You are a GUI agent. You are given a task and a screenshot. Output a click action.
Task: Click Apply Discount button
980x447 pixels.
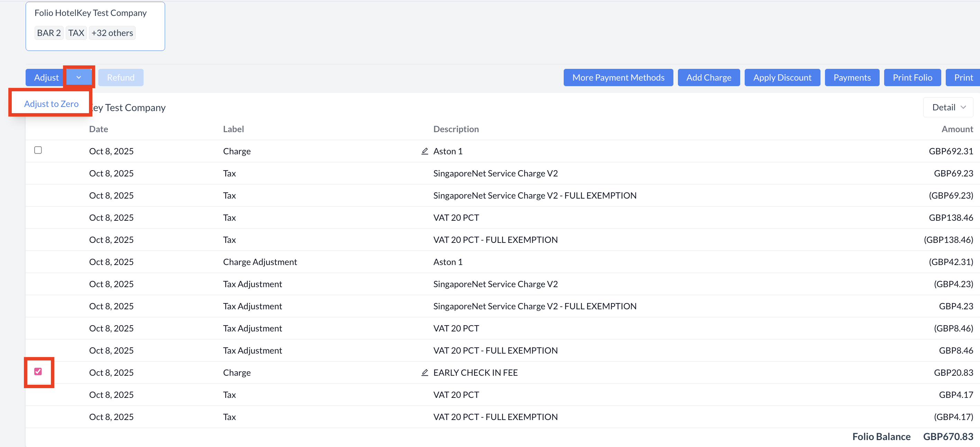click(782, 77)
